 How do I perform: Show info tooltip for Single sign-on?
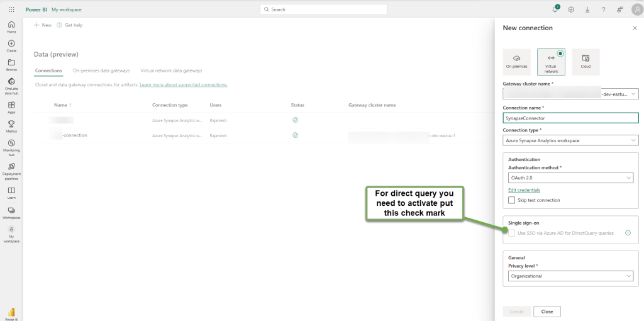(x=628, y=233)
